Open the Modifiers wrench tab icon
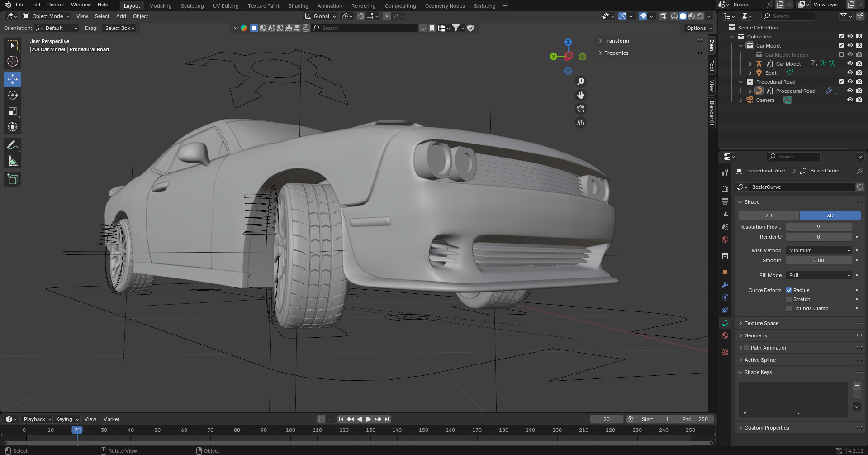This screenshot has height=455, width=868. click(x=725, y=285)
